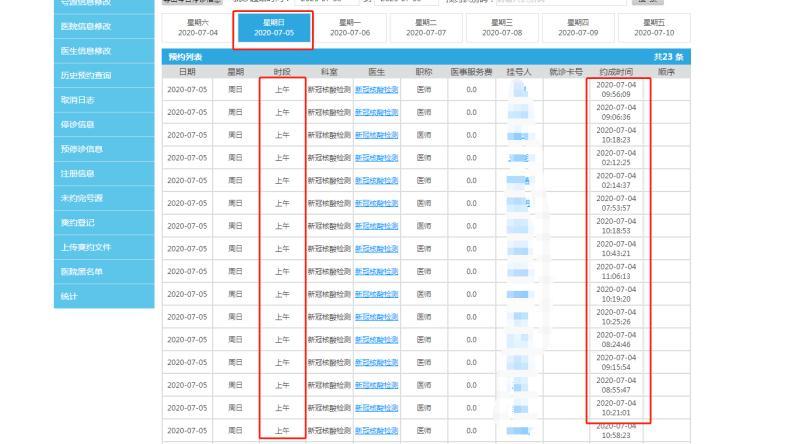Click the 挂号人 column header

click(x=519, y=72)
